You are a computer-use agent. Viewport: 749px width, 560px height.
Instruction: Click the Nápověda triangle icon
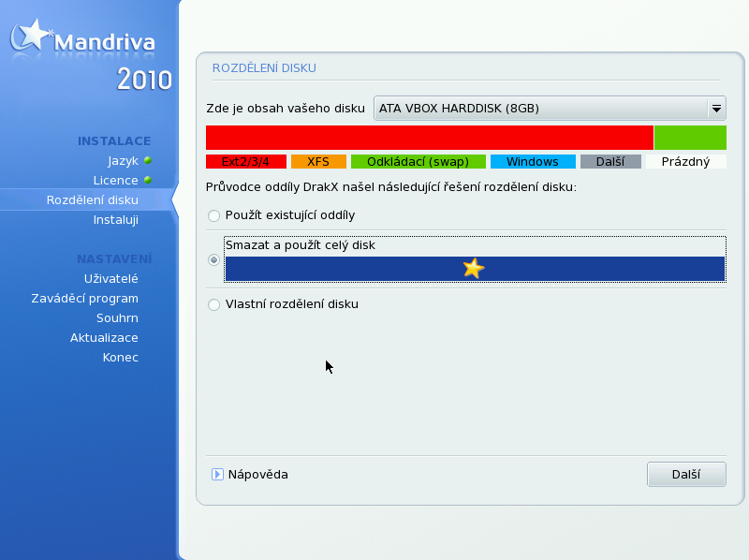point(217,474)
